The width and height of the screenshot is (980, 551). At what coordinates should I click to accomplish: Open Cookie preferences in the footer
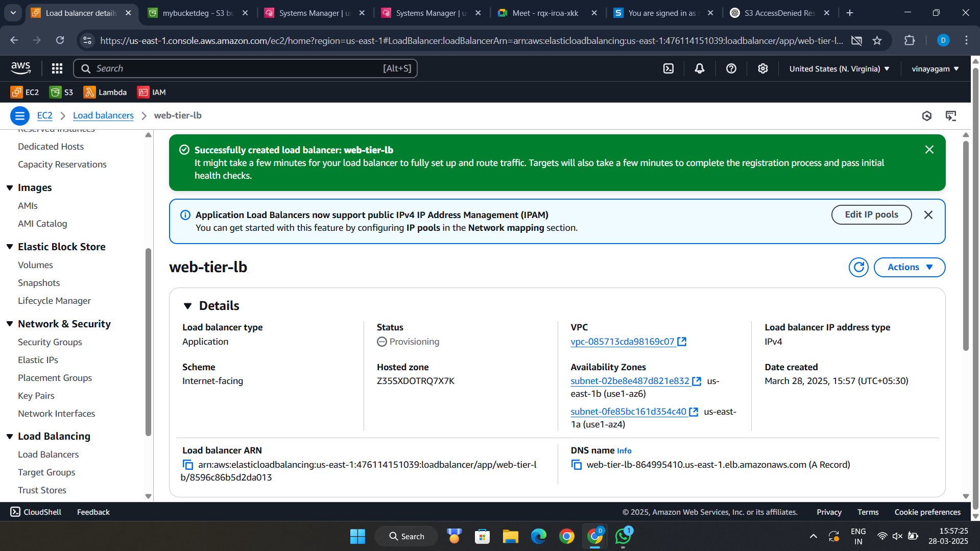tap(927, 512)
